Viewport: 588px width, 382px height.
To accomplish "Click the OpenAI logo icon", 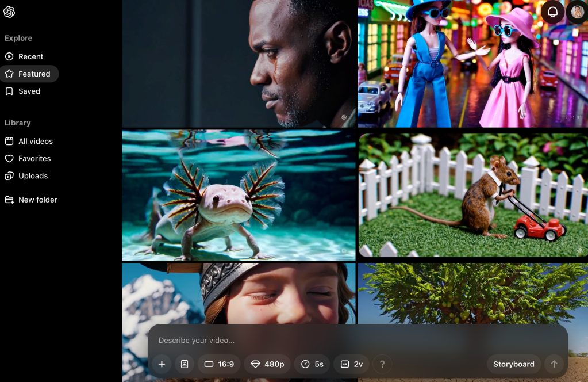I will [9, 12].
